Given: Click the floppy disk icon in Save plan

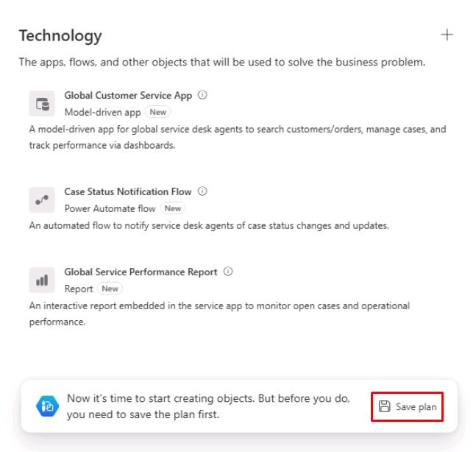Looking at the screenshot, I should tap(385, 406).
